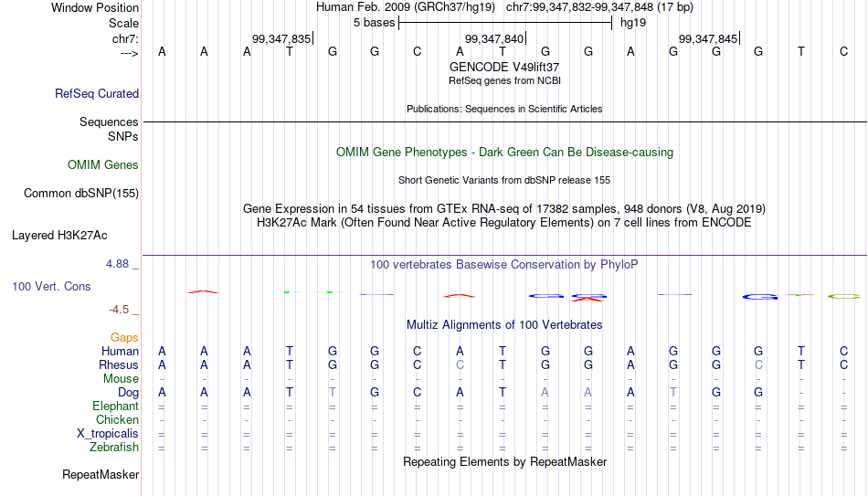The height and width of the screenshot is (496, 868).
Task: Click Short Genetic Variants from dbSNP title
Action: point(504,181)
